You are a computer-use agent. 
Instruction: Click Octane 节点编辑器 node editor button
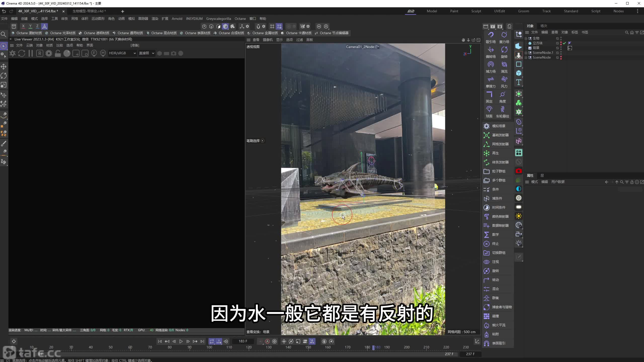(332, 33)
